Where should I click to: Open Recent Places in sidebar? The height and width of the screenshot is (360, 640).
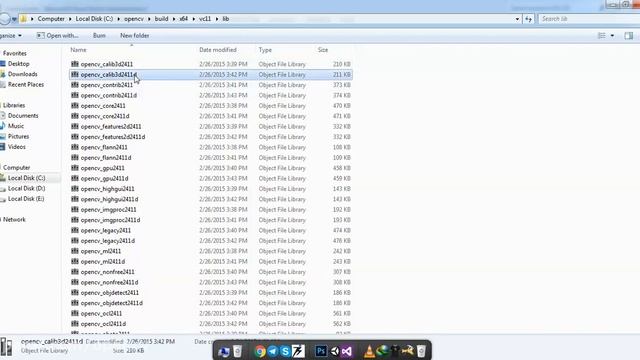click(26, 84)
